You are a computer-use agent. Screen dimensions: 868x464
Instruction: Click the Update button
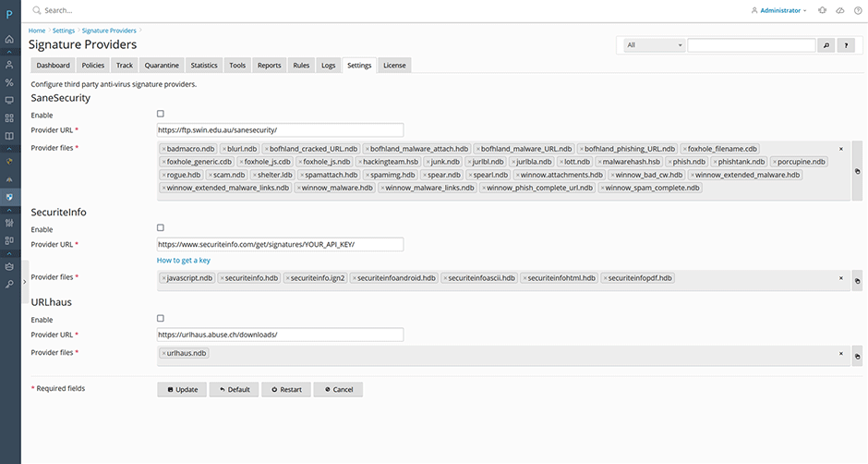pos(182,390)
